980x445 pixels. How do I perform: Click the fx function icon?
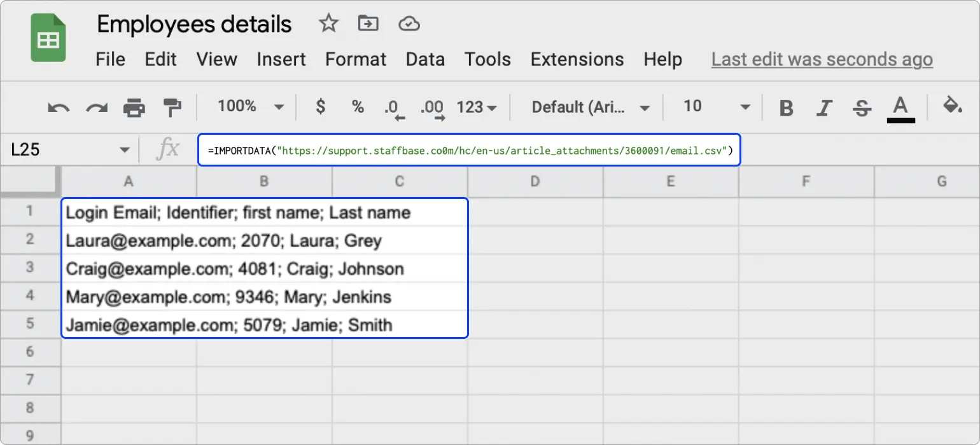168,150
